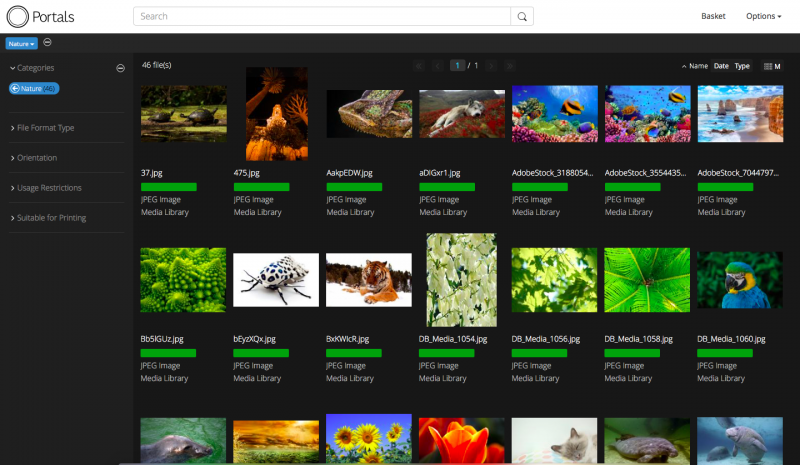800x465 pixels.
Task: Go to the previous page arrow
Action: (437, 66)
